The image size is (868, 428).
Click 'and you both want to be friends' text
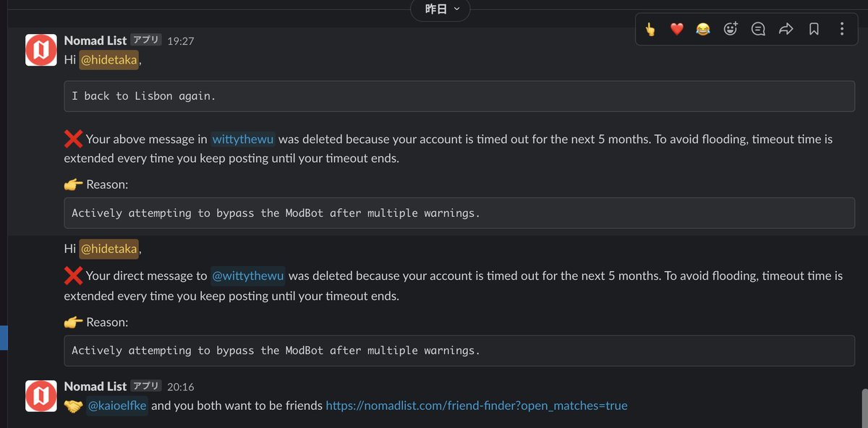click(237, 406)
